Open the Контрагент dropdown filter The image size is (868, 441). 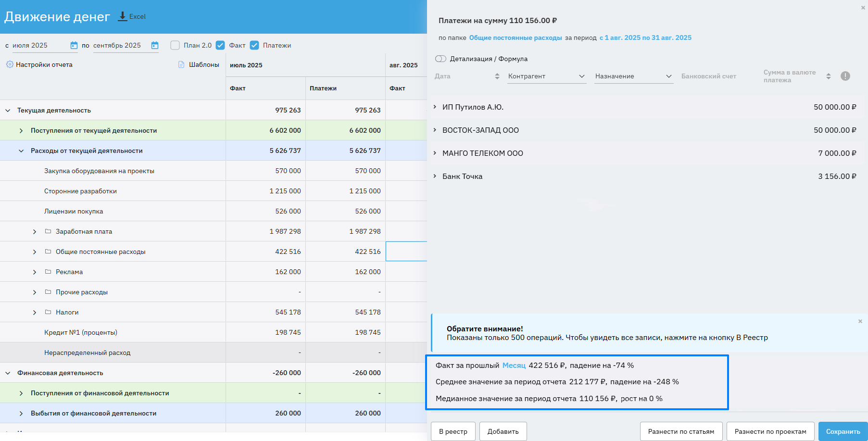547,76
